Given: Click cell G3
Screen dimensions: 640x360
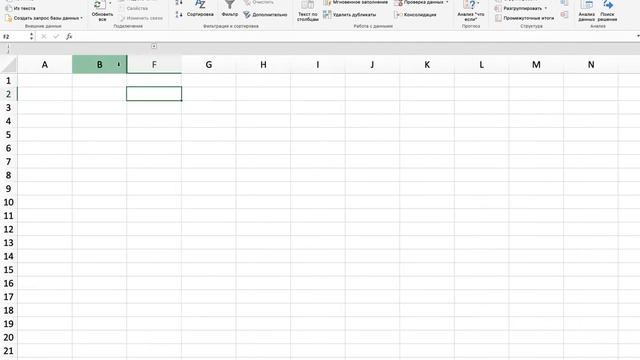Looking at the screenshot, I should click(x=209, y=107).
